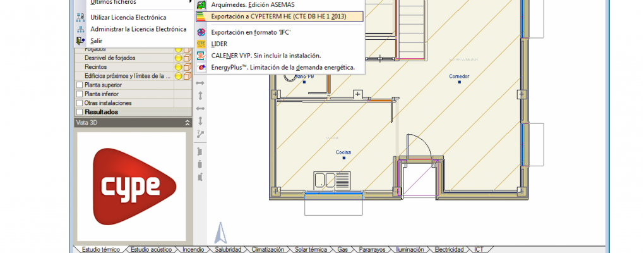This screenshot has width=644, height=253.
Task: Toggle yellow light for Desnivel de forjados
Action: [179, 58]
